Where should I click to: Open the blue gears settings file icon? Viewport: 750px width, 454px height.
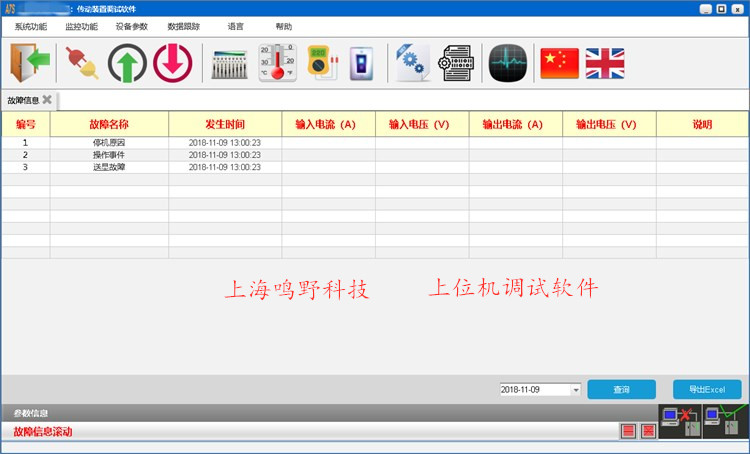412,63
